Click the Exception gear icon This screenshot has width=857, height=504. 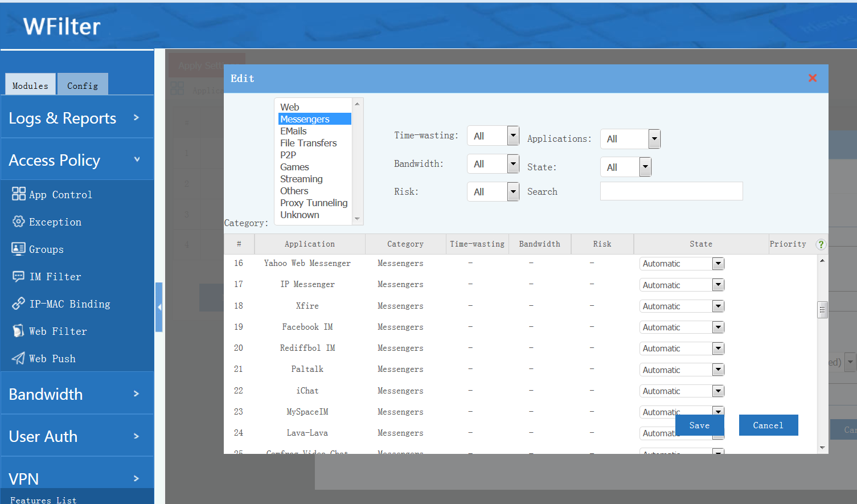click(x=18, y=222)
